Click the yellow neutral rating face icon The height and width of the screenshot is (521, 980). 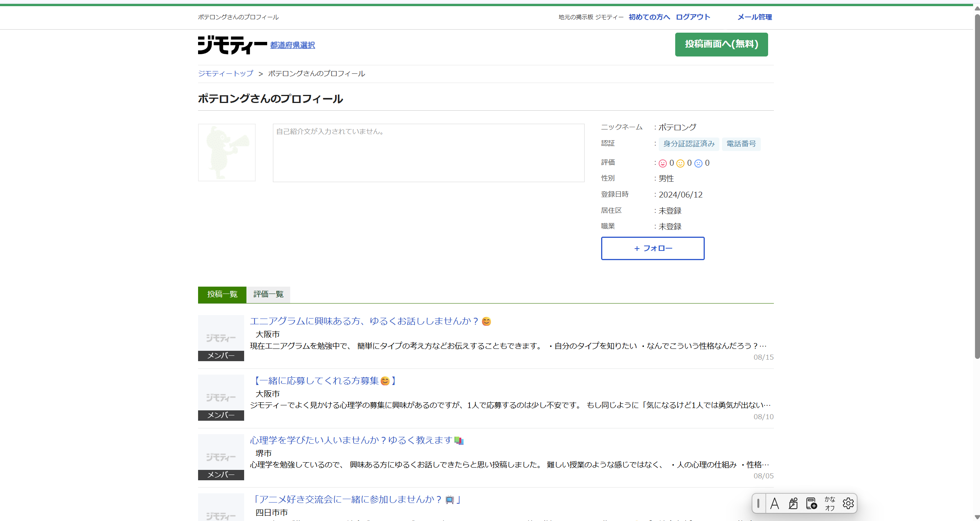680,163
